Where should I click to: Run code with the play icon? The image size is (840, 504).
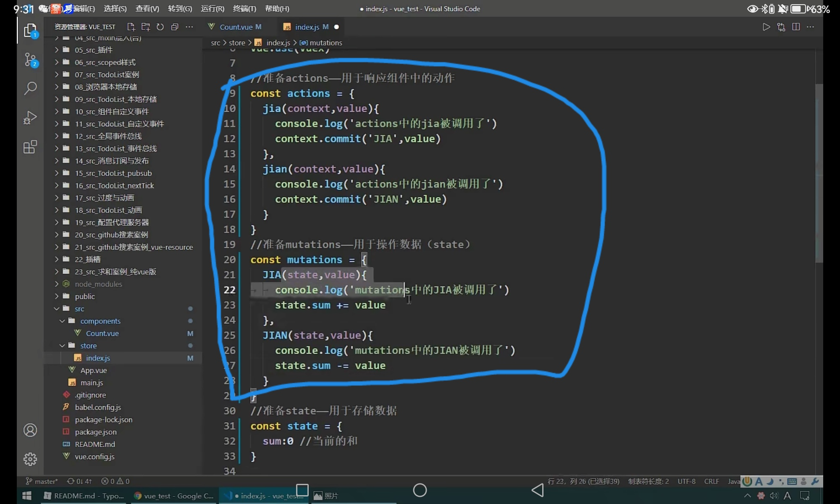click(766, 27)
